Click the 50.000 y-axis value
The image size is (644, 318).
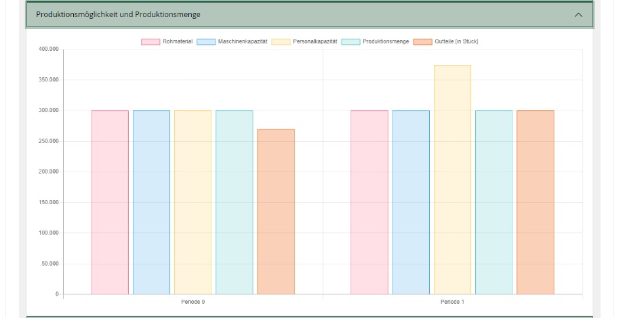50,264
